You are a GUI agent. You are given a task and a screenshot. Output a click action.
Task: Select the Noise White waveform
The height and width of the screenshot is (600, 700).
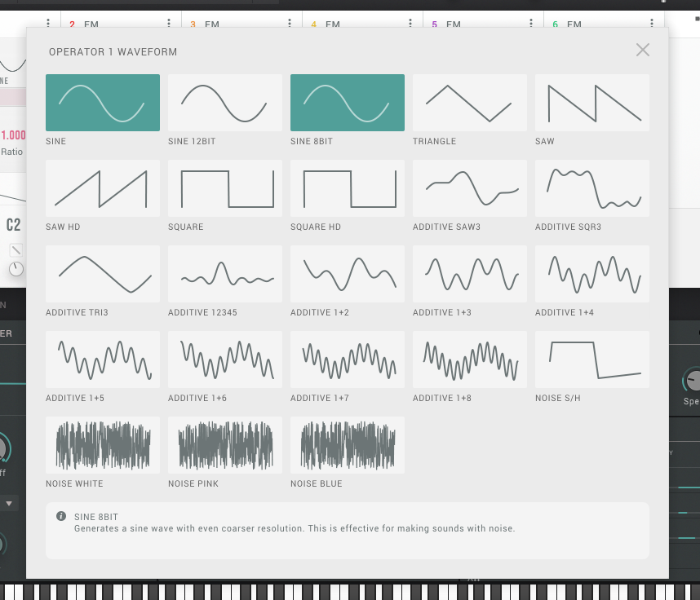point(103,445)
